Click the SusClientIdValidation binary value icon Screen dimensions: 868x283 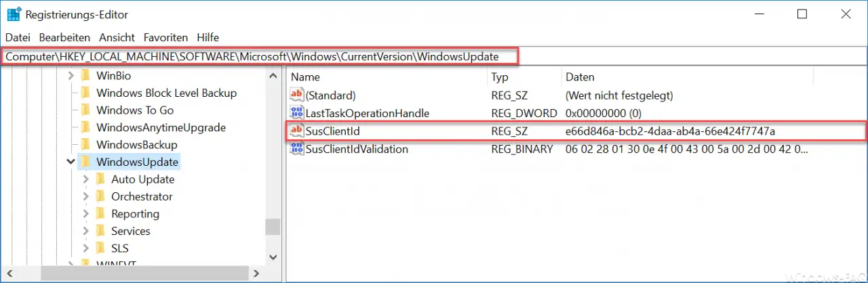coord(296,148)
